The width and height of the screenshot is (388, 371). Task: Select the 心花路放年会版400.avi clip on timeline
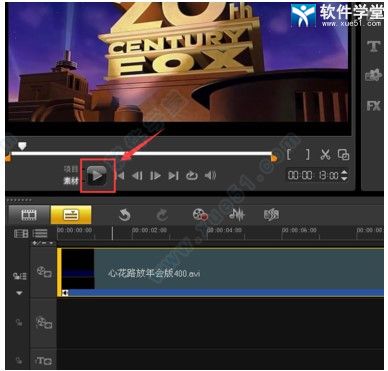pos(221,272)
